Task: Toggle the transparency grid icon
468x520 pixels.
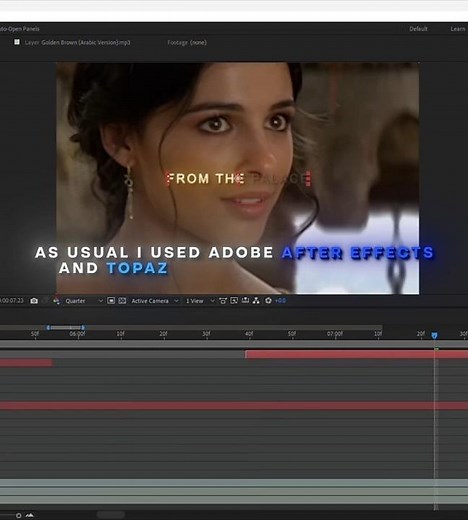Action: click(122, 301)
